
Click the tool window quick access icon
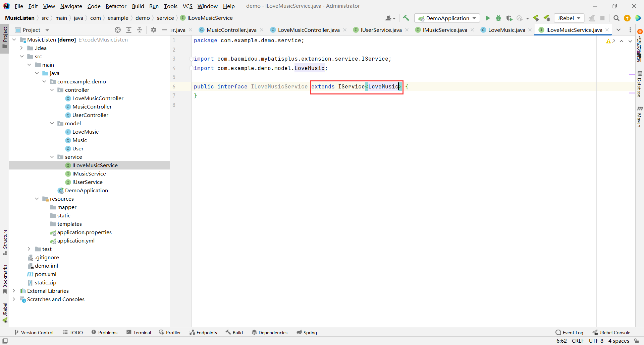5,341
